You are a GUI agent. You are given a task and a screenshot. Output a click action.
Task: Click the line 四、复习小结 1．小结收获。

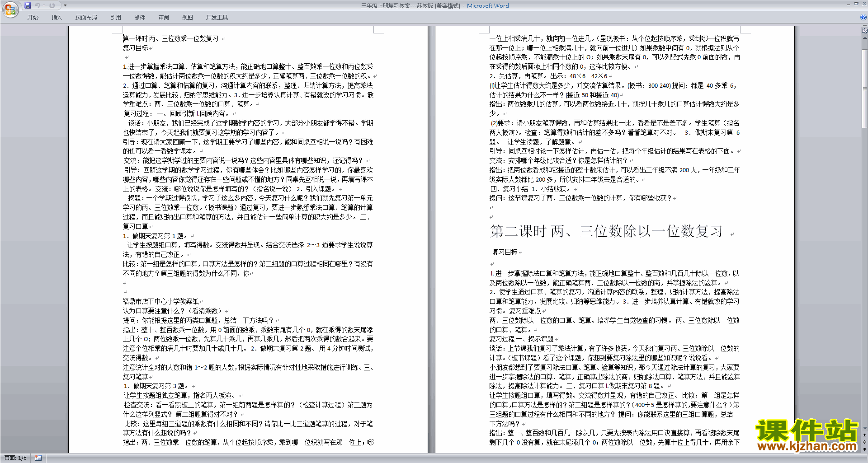[530, 189]
